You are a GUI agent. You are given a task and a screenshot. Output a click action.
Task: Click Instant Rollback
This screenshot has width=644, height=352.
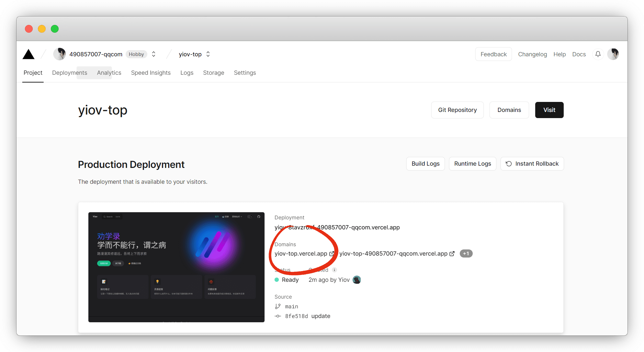click(x=532, y=164)
